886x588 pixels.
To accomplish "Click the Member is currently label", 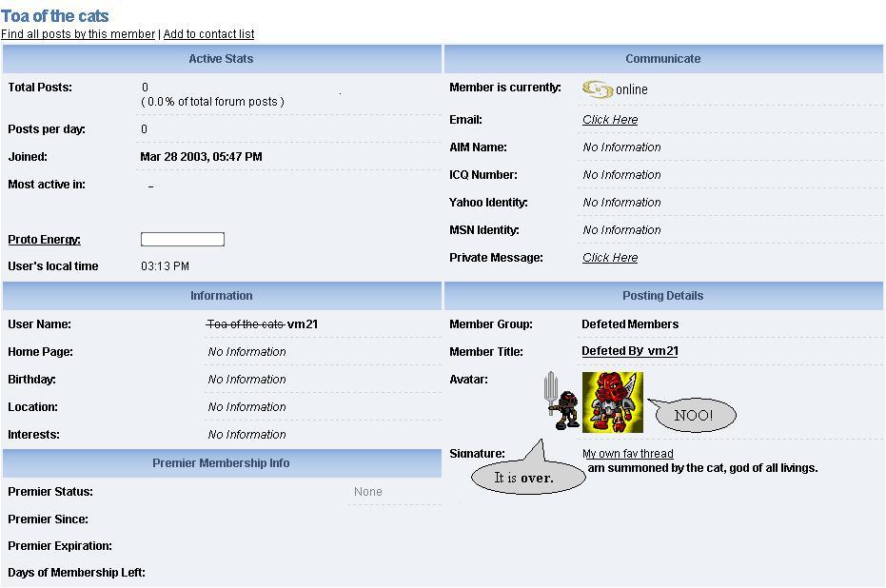I will pos(505,88).
